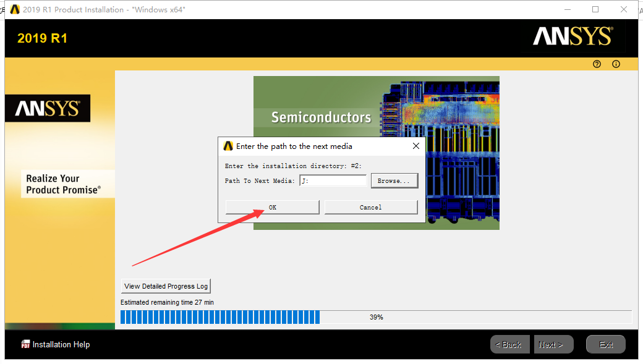Close the Enter the path dialog
Image resolution: width=643 pixels, height=364 pixels.
point(416,146)
